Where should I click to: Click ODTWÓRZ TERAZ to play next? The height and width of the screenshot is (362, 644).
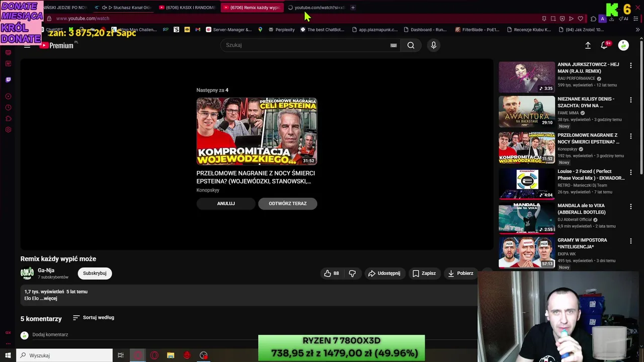tap(287, 204)
